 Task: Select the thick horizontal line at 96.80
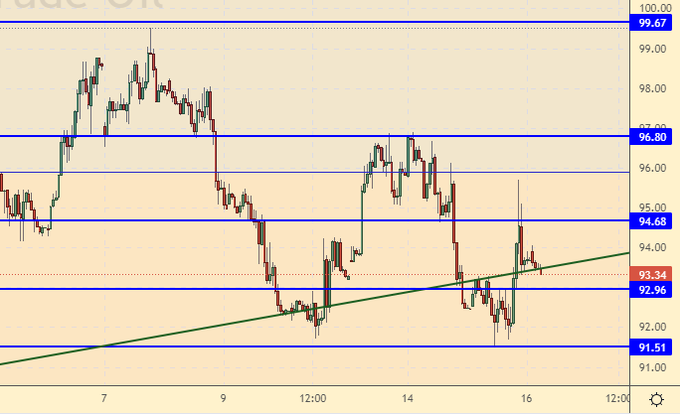pos(300,136)
